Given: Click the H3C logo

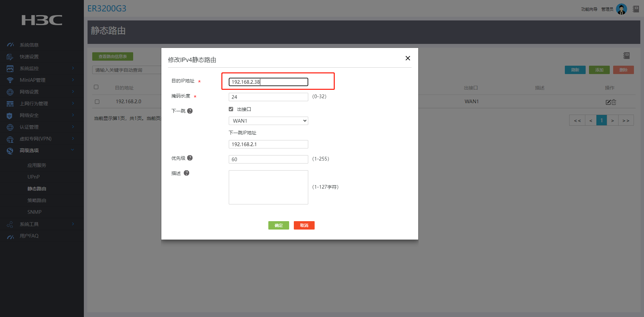Looking at the screenshot, I should [x=42, y=20].
